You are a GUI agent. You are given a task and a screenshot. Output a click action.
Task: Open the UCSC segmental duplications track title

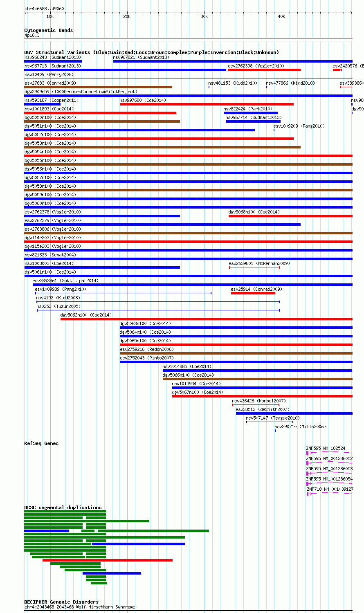click(63, 507)
